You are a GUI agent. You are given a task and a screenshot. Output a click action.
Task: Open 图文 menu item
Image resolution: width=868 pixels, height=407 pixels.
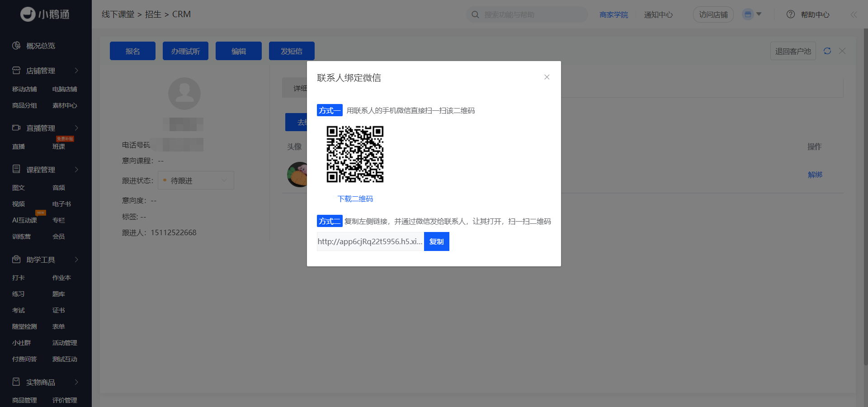tap(19, 188)
